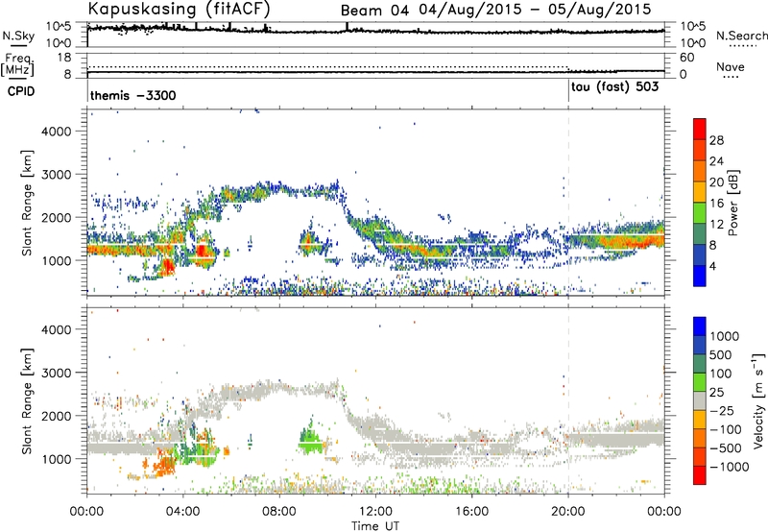Click the -1000 velocity colorbar label
The width and height of the screenshot is (768, 532).
[x=730, y=467]
